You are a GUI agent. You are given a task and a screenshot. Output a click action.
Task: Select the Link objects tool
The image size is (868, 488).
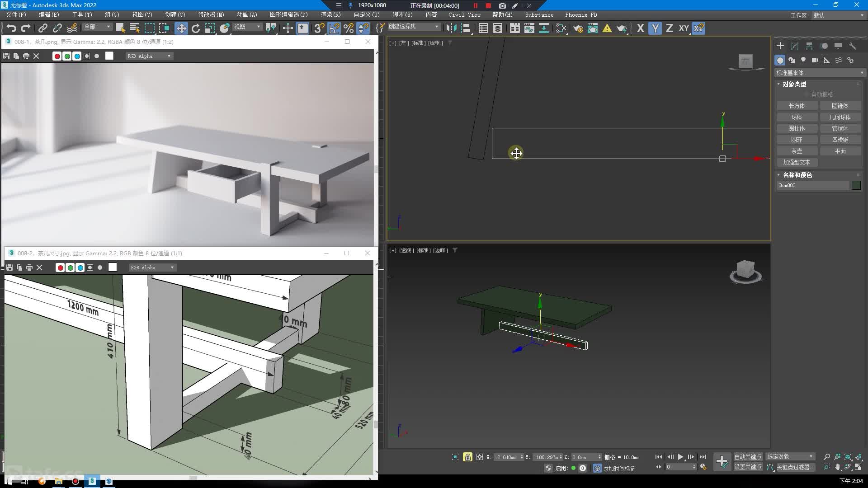[x=42, y=28]
